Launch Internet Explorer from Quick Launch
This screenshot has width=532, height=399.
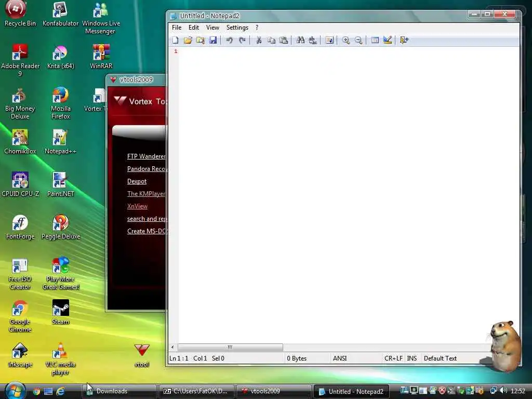click(60, 392)
